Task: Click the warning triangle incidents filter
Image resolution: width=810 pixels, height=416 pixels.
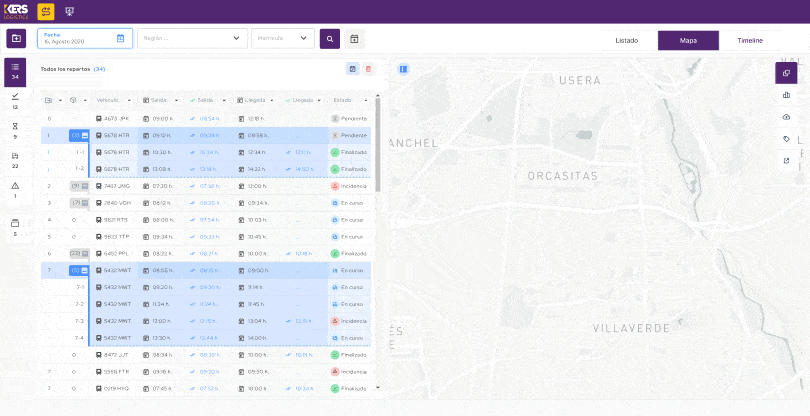Action: (15, 187)
